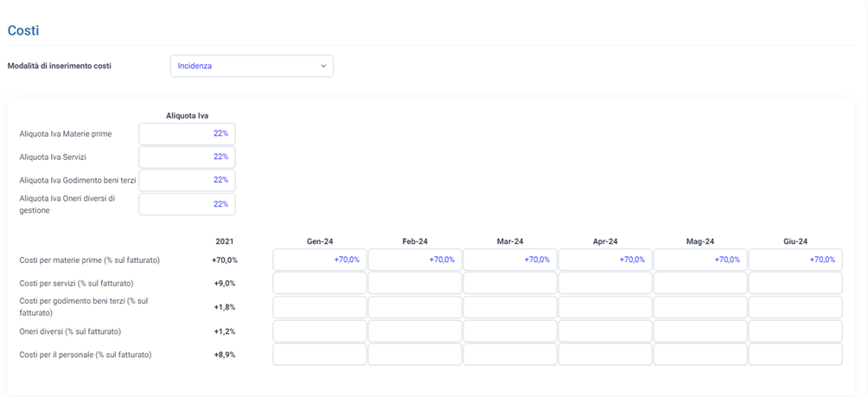Select Mar-24 materie prime cost cell
Screen dimensions: 868x397
pyautogui.click(x=510, y=259)
